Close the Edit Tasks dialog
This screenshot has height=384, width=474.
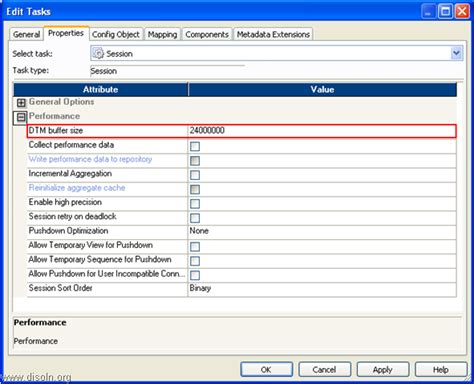pyautogui.click(x=462, y=12)
